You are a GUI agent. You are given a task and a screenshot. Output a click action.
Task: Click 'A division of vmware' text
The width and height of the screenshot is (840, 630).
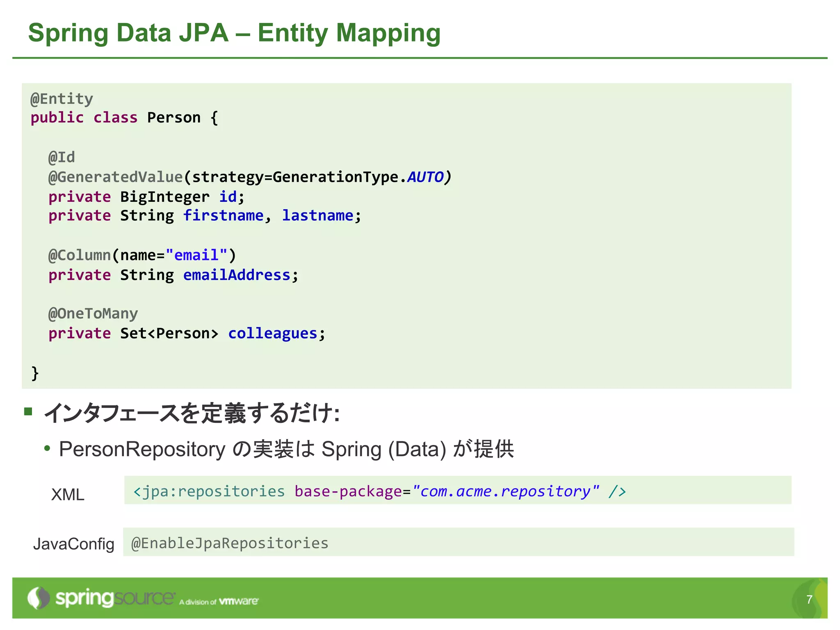[219, 602]
